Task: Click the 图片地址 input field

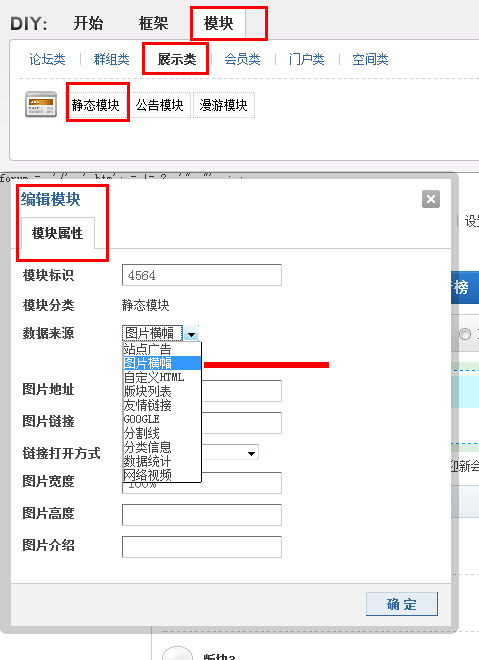Action: 242,391
